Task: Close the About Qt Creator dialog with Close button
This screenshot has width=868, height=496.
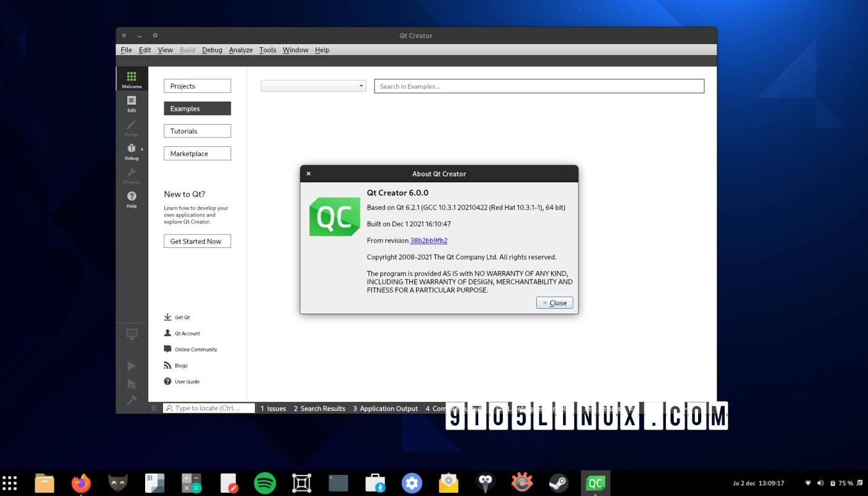Action: 554,303
